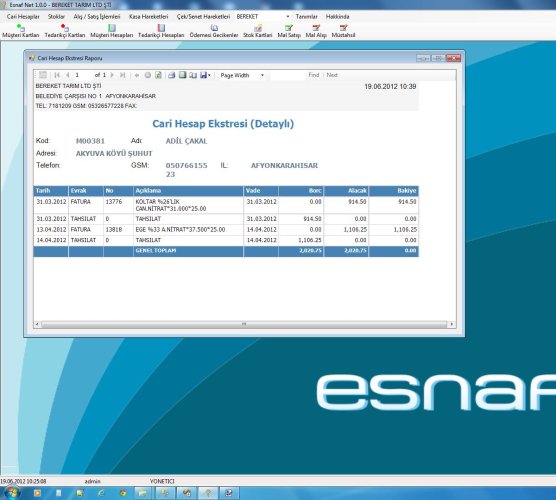Viewport: 556px width, 500px height.
Task: Refresh the report
Action: 158,75
